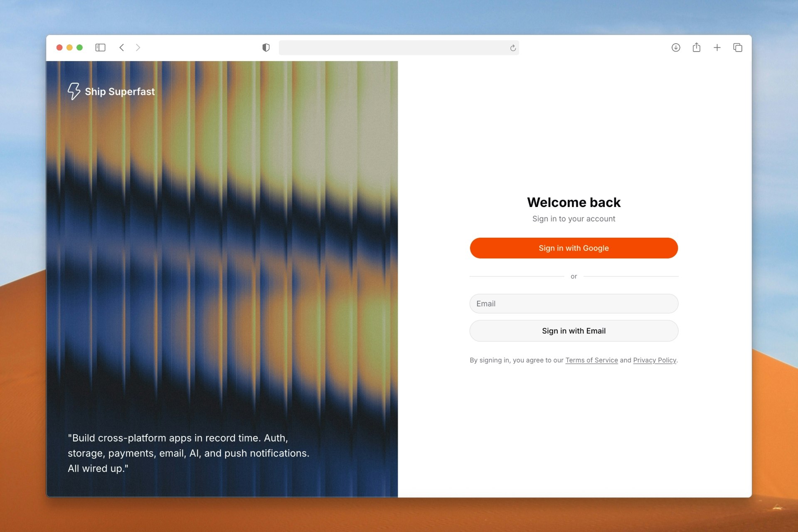This screenshot has height=532, width=798.
Task: Focus the Email input field
Action: pyautogui.click(x=574, y=304)
